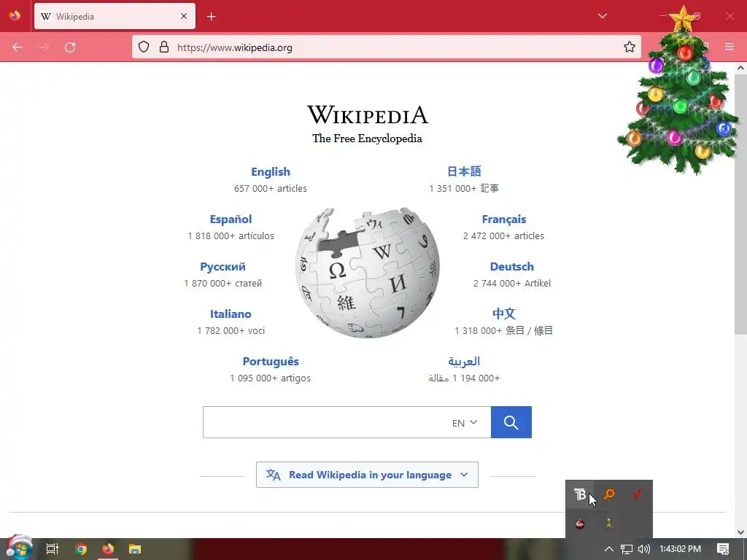Open a new tab with plus button
747x560 pixels.
click(x=212, y=17)
